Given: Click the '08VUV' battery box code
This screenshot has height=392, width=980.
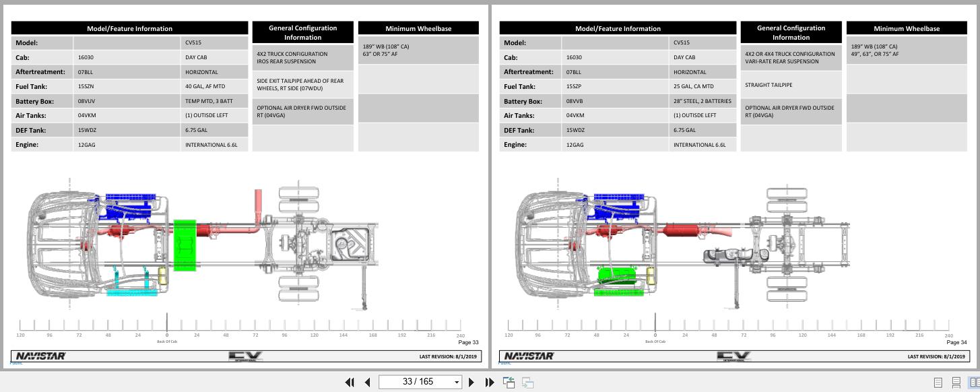Looking at the screenshot, I should (x=86, y=101).
